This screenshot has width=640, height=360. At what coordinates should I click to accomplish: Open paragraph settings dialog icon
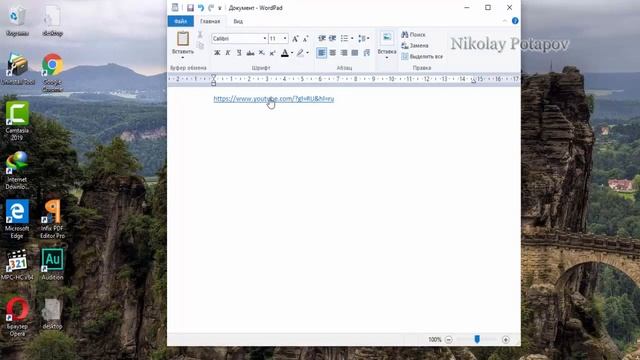click(367, 53)
